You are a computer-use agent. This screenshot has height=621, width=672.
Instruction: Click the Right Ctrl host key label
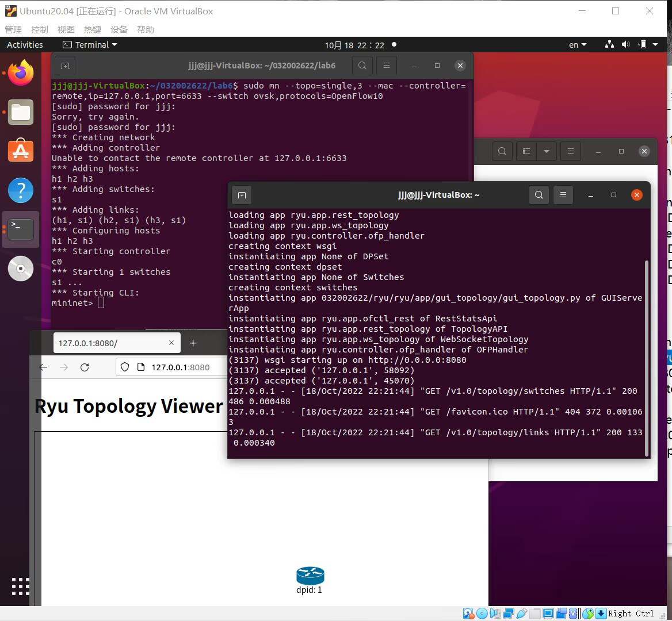click(631, 614)
